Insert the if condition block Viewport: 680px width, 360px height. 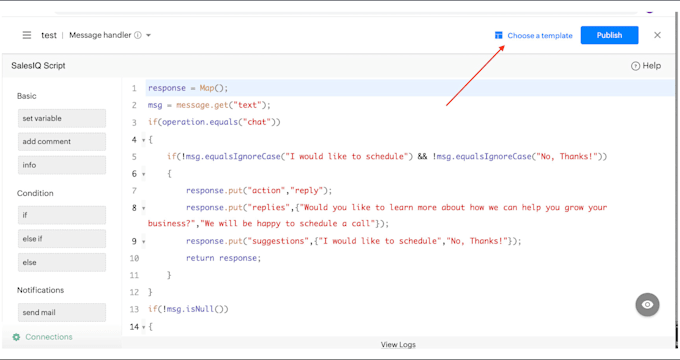click(62, 215)
